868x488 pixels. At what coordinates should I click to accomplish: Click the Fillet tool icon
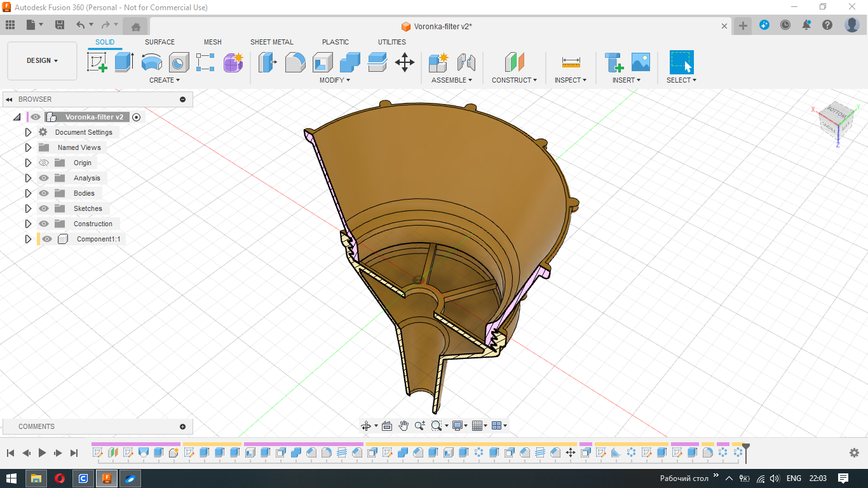(295, 62)
